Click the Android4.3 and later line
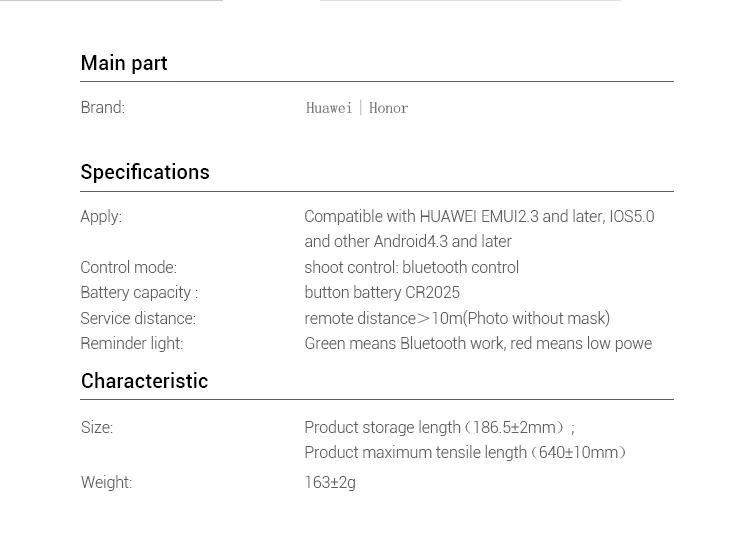Image resolution: width=750 pixels, height=537 pixels. 407,241
